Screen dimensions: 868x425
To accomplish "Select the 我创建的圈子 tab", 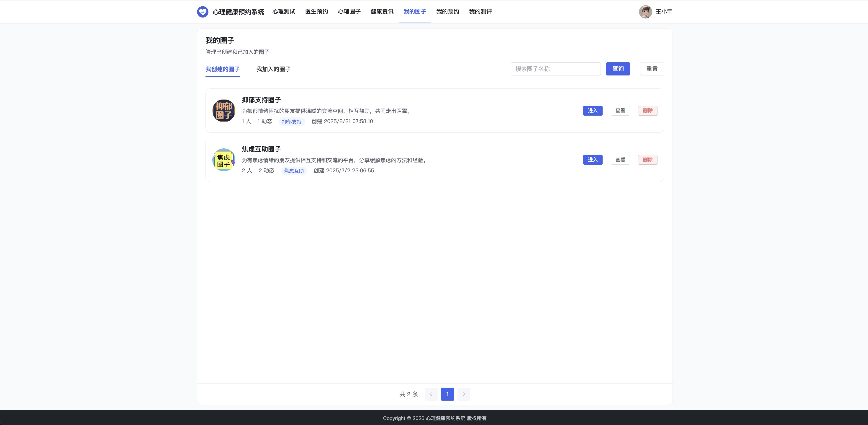I will coord(222,69).
